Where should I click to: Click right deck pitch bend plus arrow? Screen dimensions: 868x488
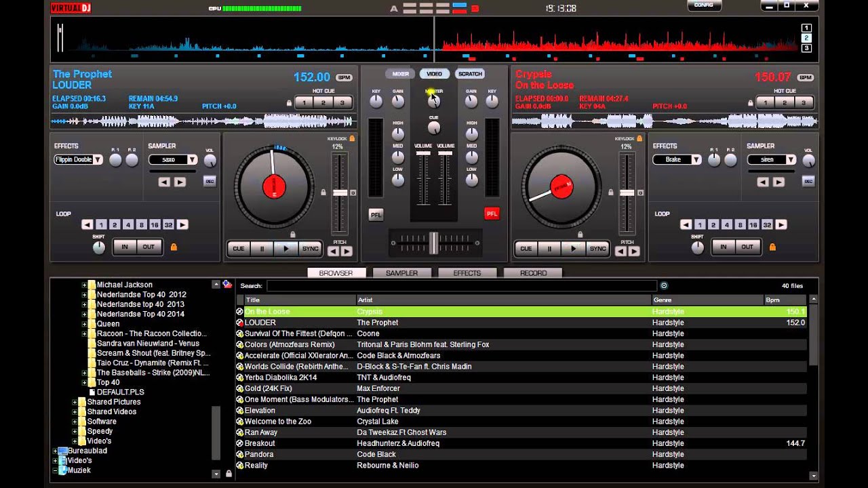634,251
